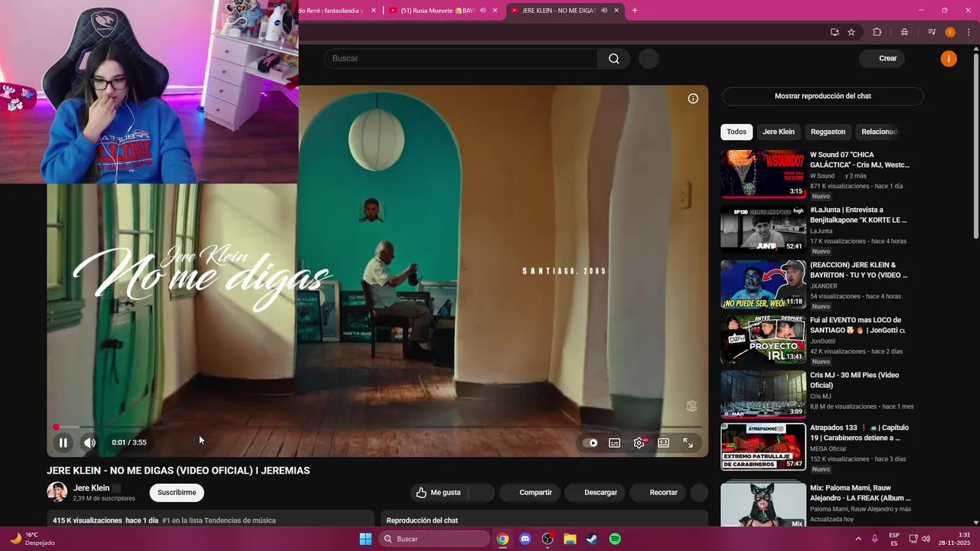Open JXANDER reaccion Tu y Yo thumbnail
The image size is (980, 551).
[x=763, y=284]
